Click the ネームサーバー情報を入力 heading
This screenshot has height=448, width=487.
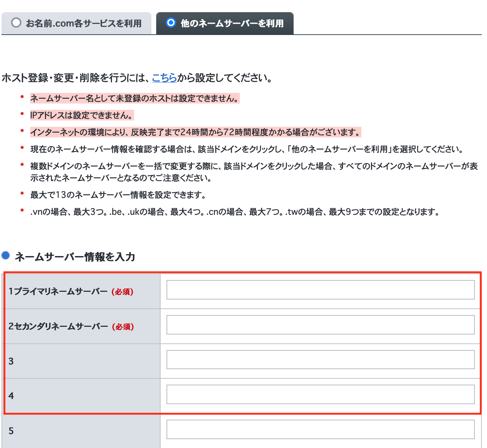[75, 257]
